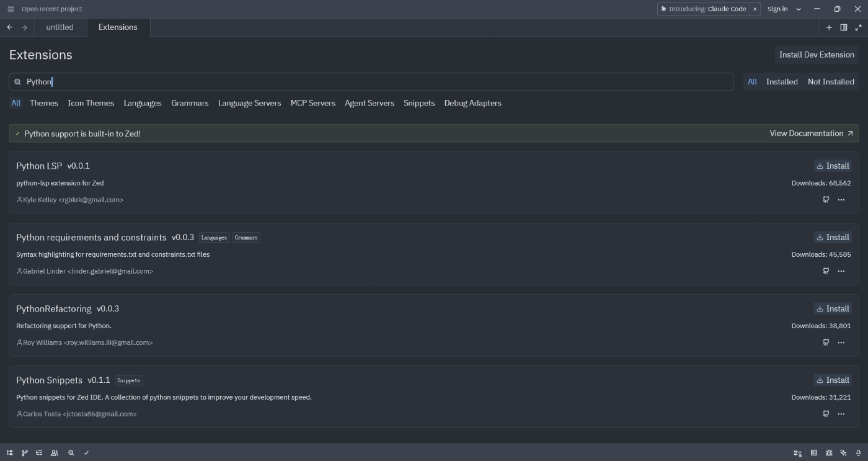Filter to Not Installed extensions

click(x=831, y=82)
